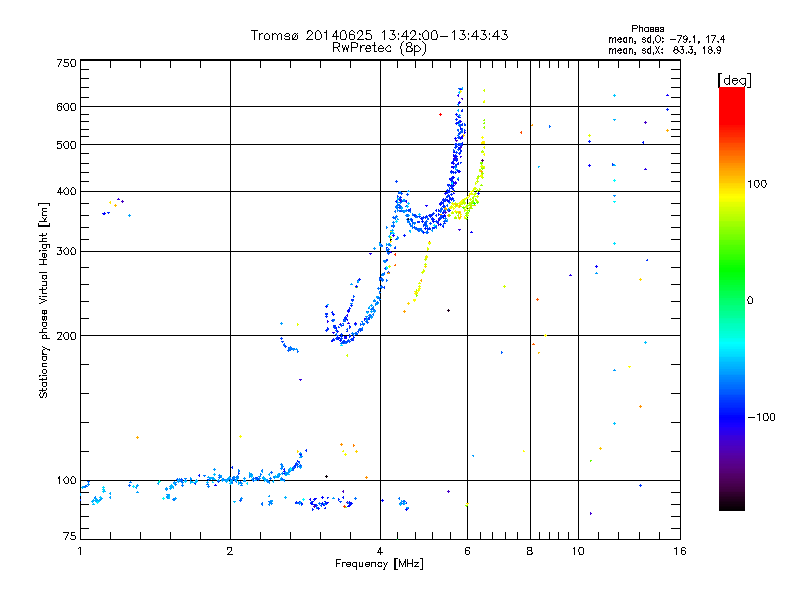This screenshot has width=800, height=600.
Task: Click the x-axis tick label "16"
Action: (x=680, y=551)
